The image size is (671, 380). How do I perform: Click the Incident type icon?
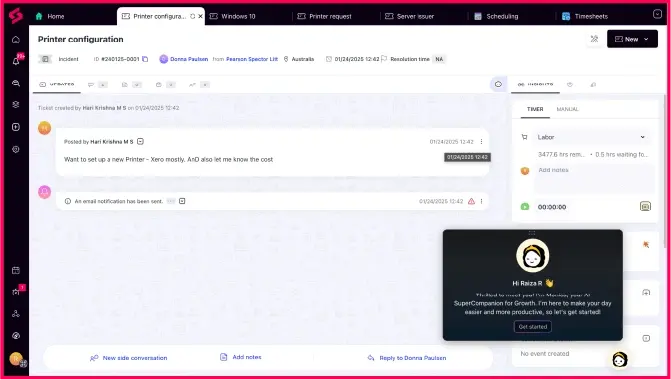tap(45, 59)
